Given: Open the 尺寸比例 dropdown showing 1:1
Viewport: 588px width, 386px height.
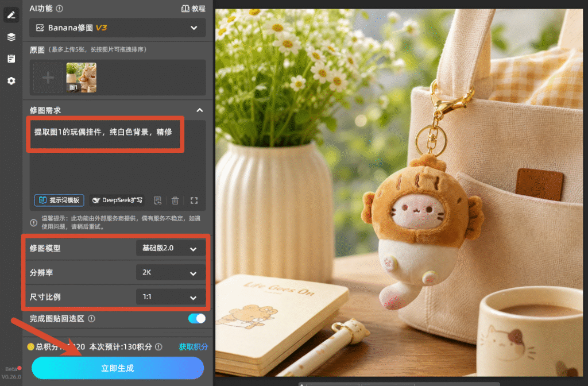Looking at the screenshot, I should (x=171, y=297).
